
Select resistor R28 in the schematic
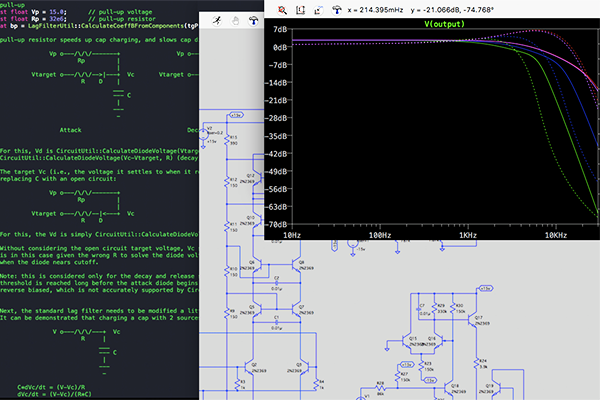(380, 388)
